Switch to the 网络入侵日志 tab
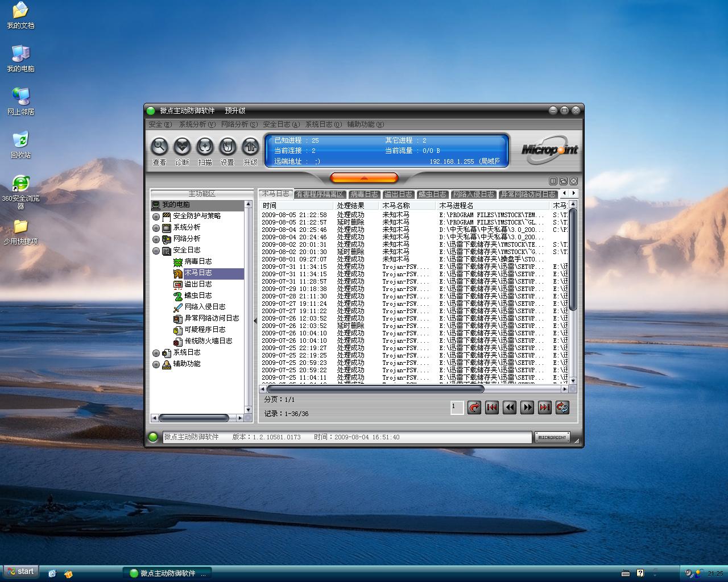This screenshot has width=728, height=582. pos(473,194)
